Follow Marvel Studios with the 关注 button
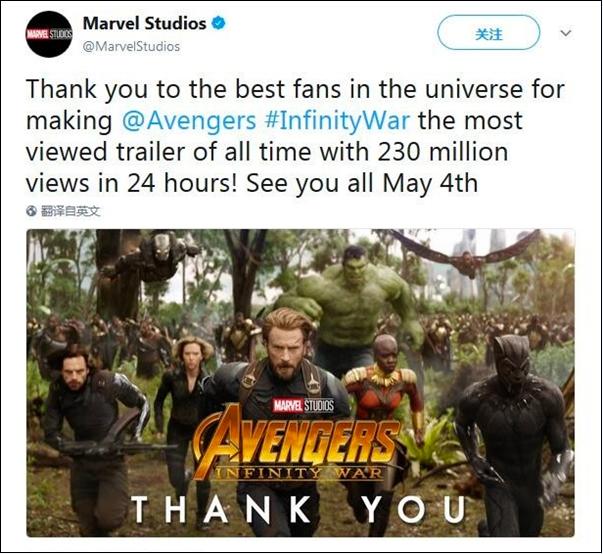The height and width of the screenshot is (554, 603). [488, 33]
